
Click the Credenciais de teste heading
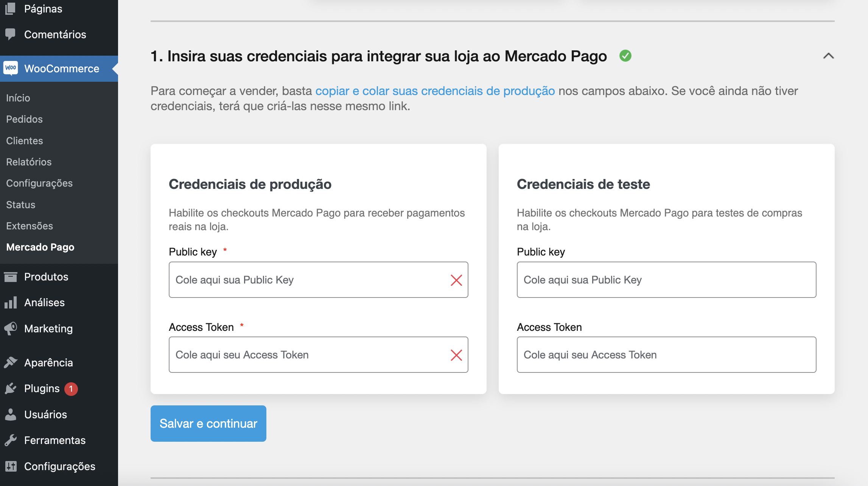(583, 184)
